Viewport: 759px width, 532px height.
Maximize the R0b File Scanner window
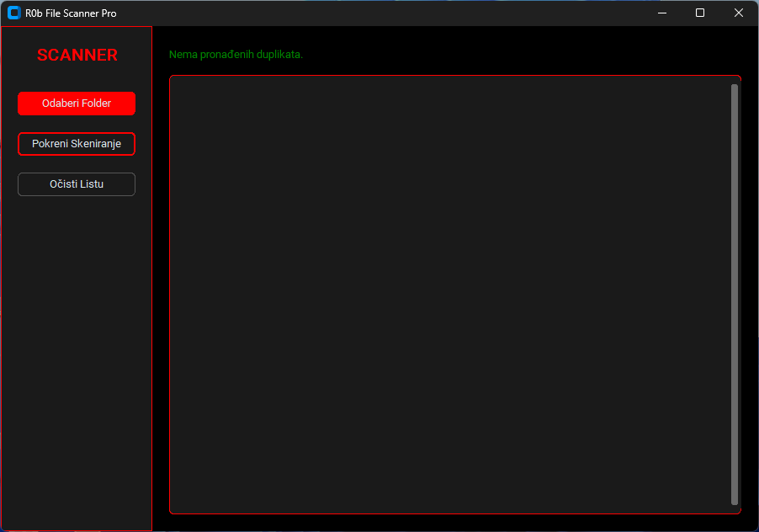click(x=700, y=13)
